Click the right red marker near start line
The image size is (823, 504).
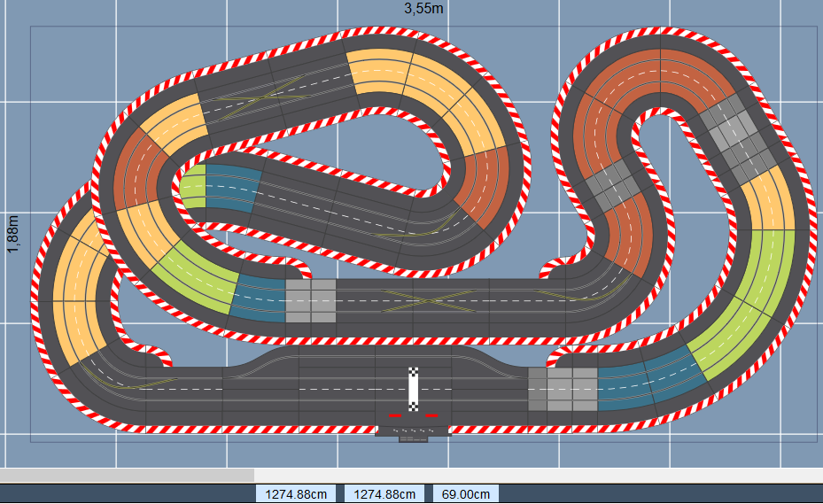pos(431,415)
